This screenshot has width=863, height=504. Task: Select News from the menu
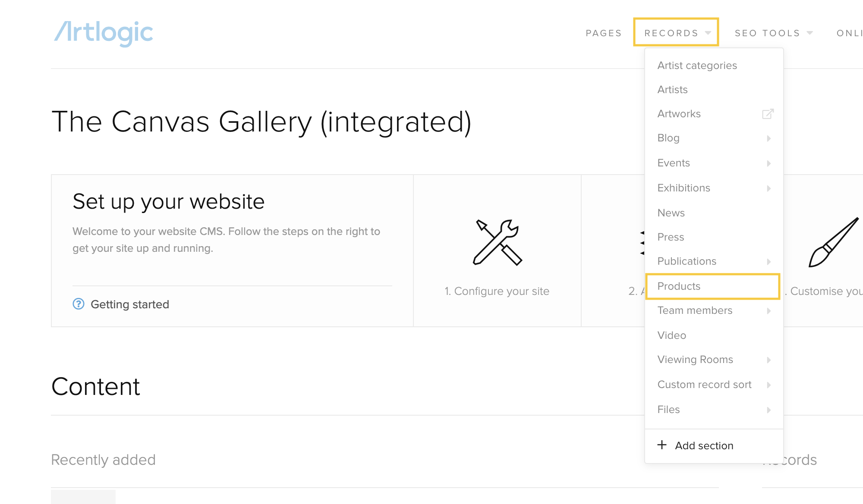point(714,213)
